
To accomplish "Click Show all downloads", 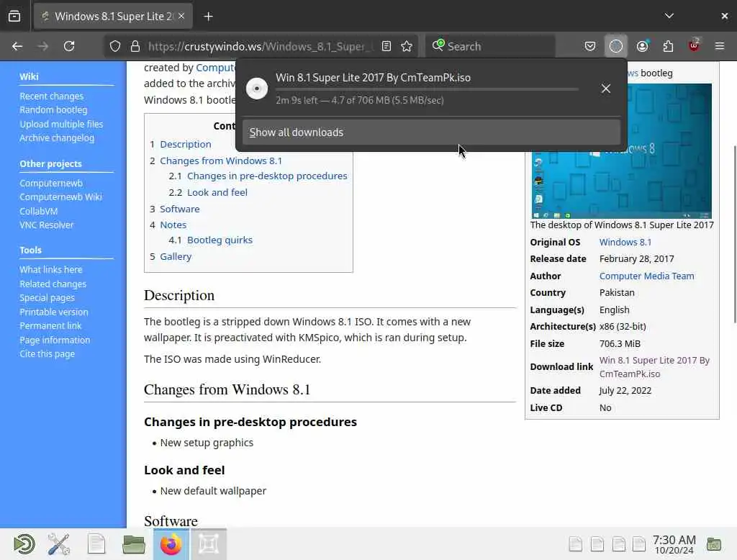I will point(431,132).
